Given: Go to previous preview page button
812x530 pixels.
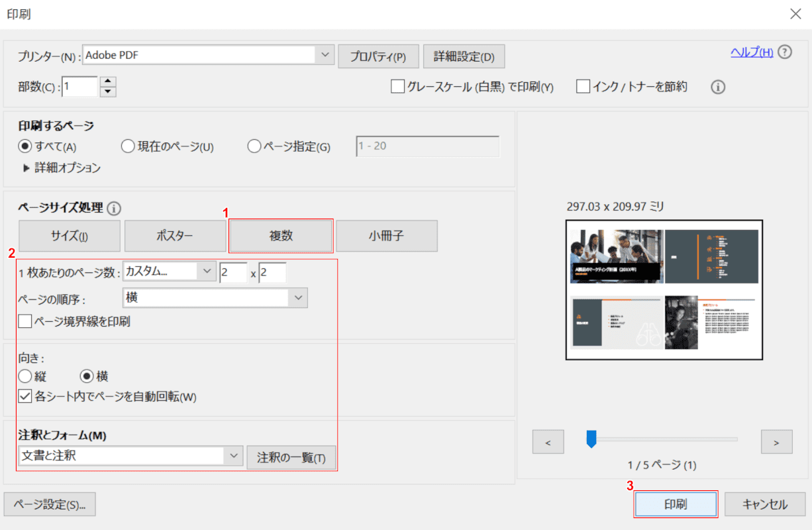Looking at the screenshot, I should point(548,442).
